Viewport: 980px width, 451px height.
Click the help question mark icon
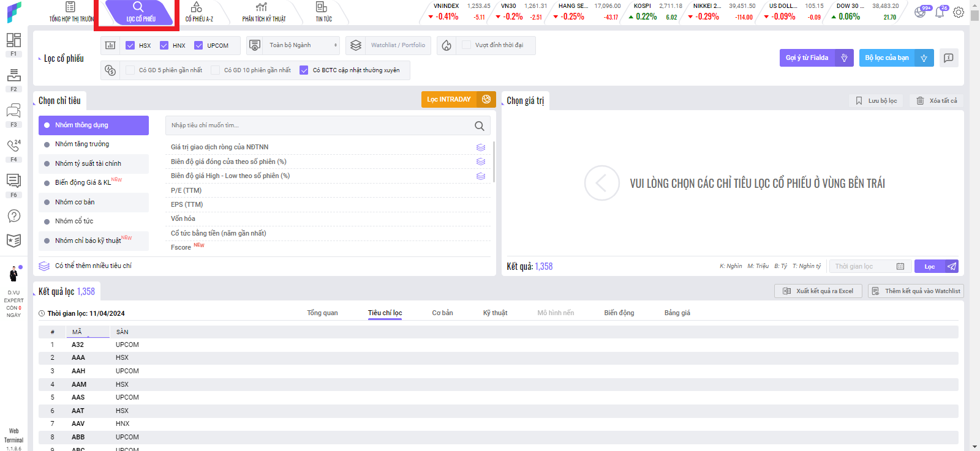13,216
